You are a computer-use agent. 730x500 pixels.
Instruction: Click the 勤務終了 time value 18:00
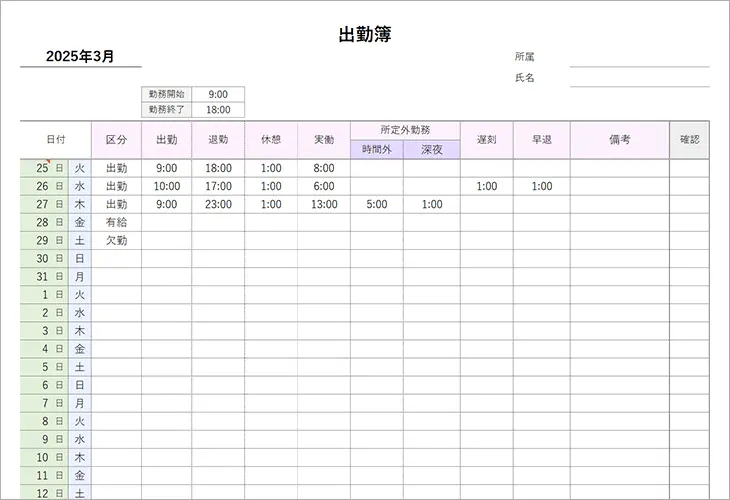coord(218,110)
